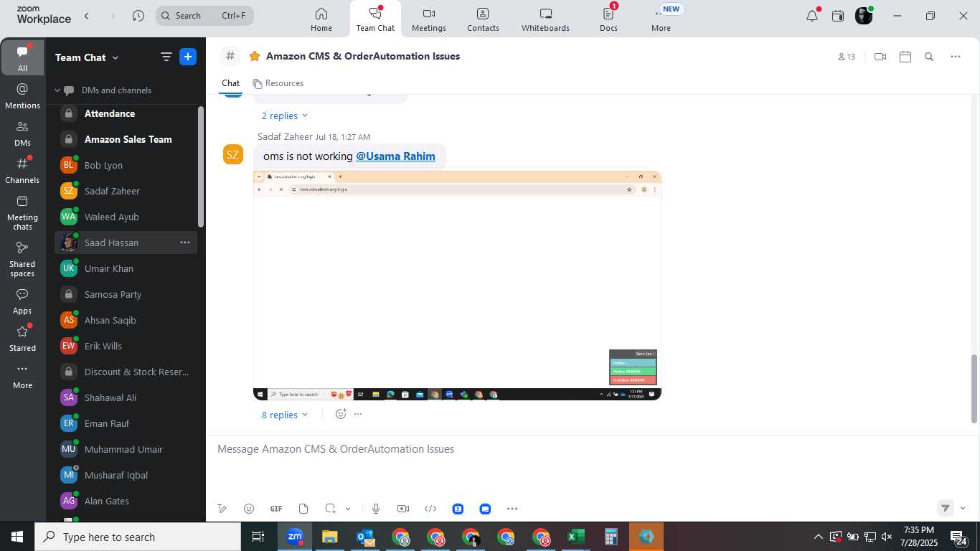
Task: Click the chat area vertical scrollbar
Action: (x=974, y=388)
